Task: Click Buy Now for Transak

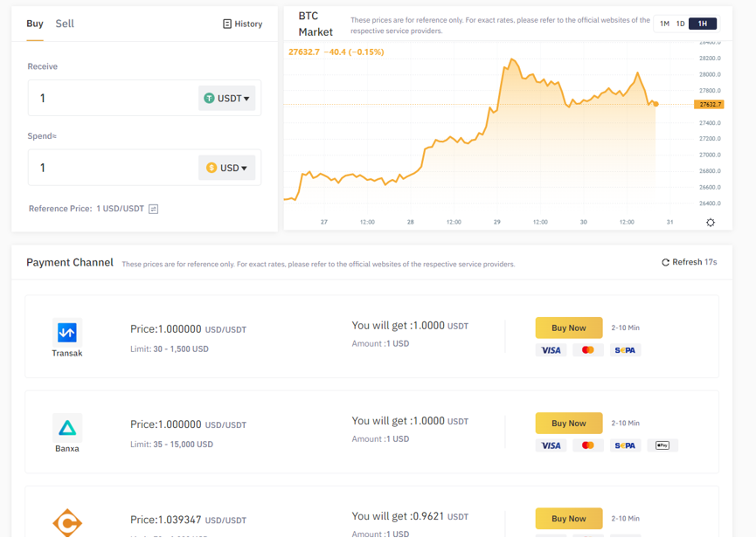Action: 569,328
